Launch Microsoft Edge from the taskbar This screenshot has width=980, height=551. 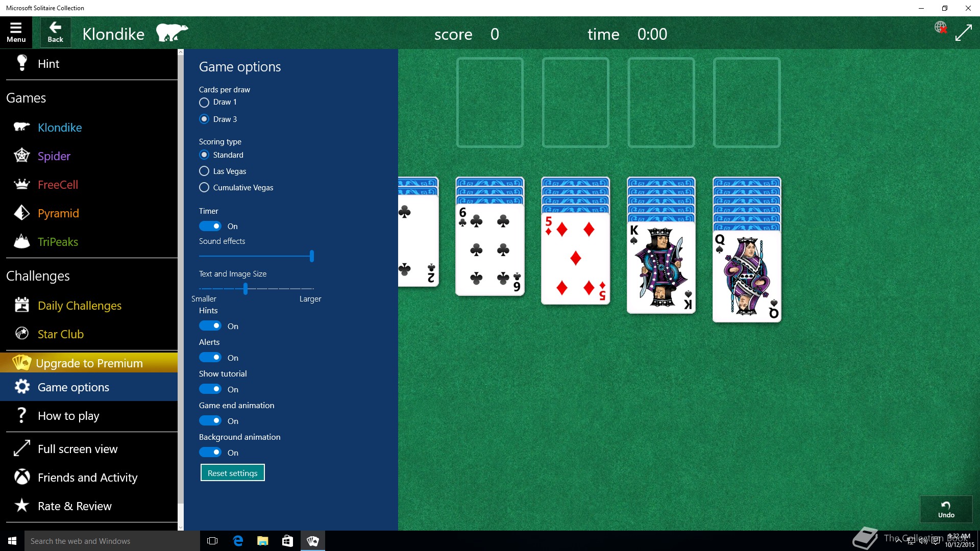click(238, 541)
